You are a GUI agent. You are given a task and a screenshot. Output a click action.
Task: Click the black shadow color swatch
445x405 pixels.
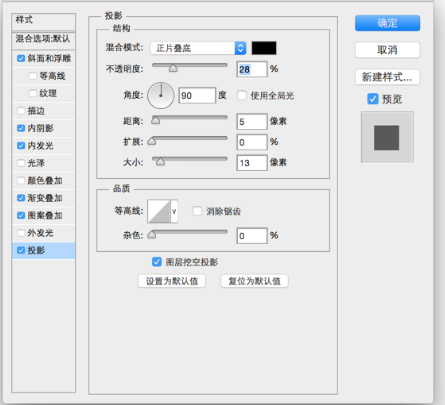pos(264,48)
